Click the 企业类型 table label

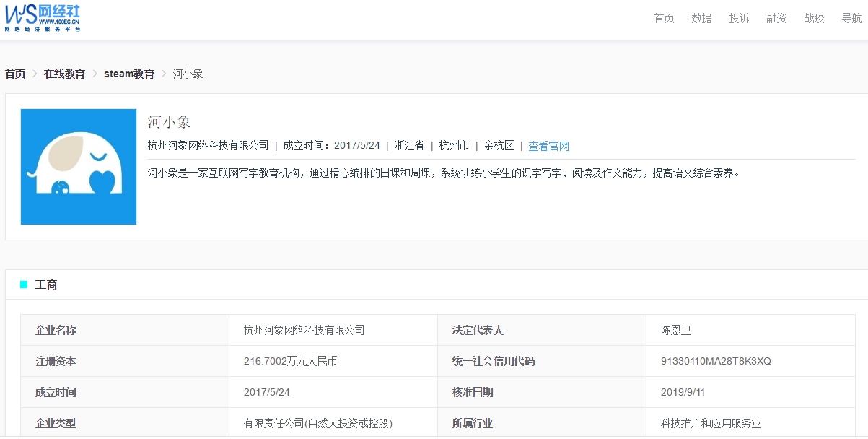(56, 423)
